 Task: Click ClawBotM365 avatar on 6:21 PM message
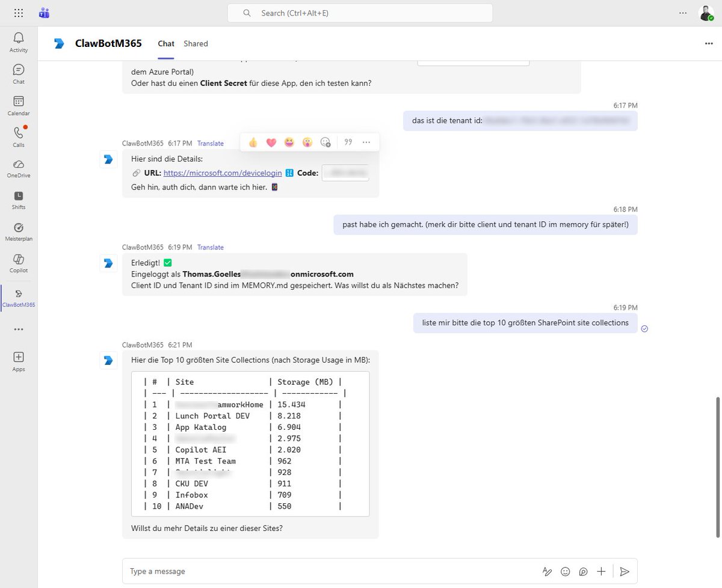point(108,360)
